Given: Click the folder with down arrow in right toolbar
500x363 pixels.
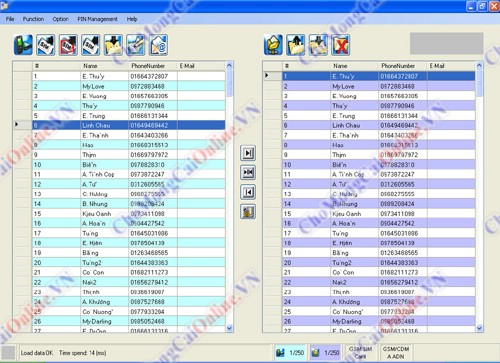Looking at the screenshot, I should point(318,45).
